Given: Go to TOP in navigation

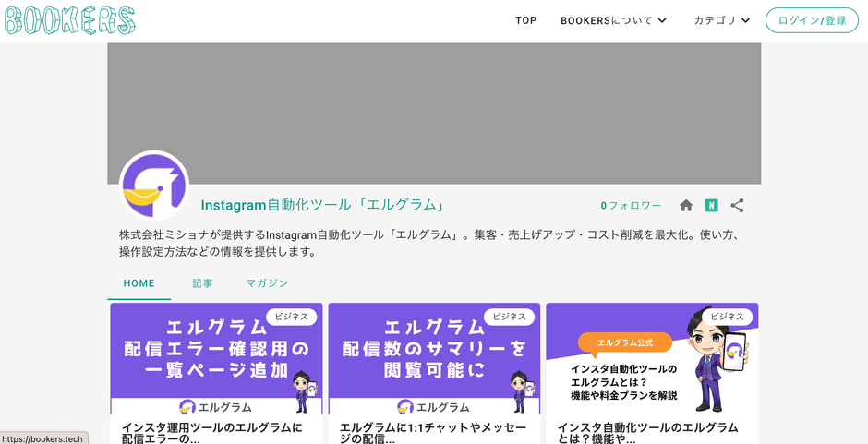Looking at the screenshot, I should tap(525, 20).
